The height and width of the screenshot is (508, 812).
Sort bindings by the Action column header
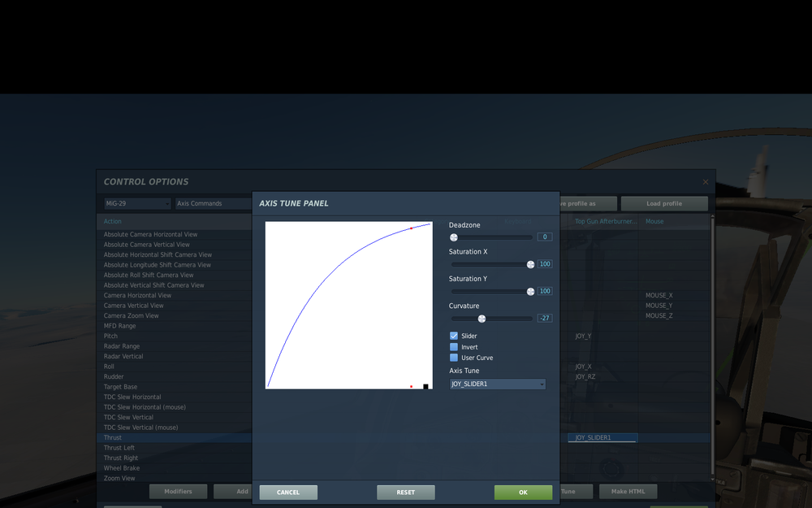click(113, 220)
